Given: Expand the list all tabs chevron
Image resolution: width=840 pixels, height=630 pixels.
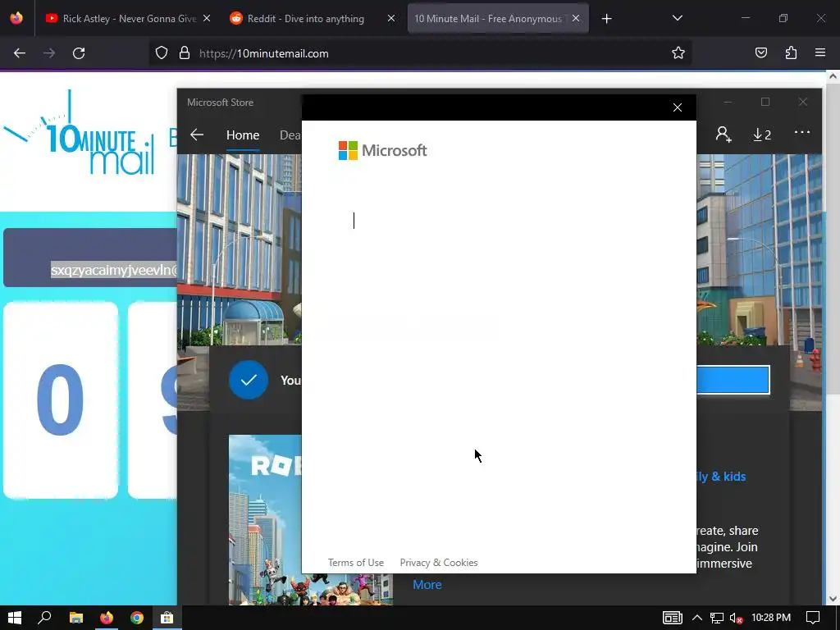Looking at the screenshot, I should pyautogui.click(x=677, y=18).
